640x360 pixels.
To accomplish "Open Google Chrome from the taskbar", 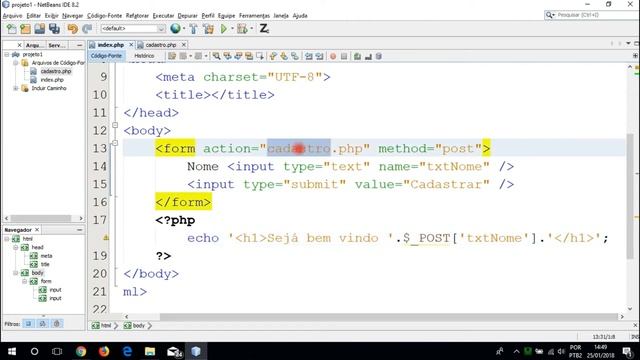I will coord(81,351).
